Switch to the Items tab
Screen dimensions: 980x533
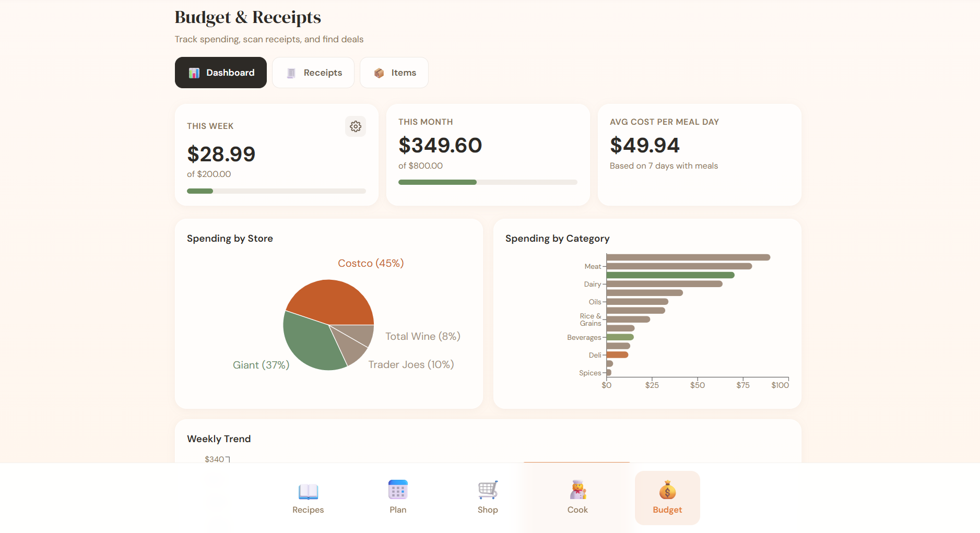click(394, 73)
